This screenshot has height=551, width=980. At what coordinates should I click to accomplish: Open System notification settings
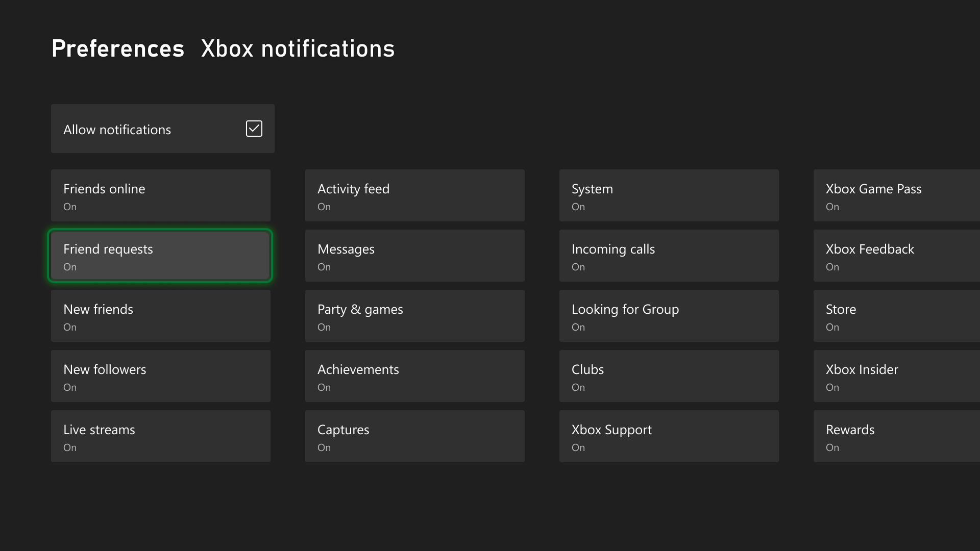(x=669, y=195)
